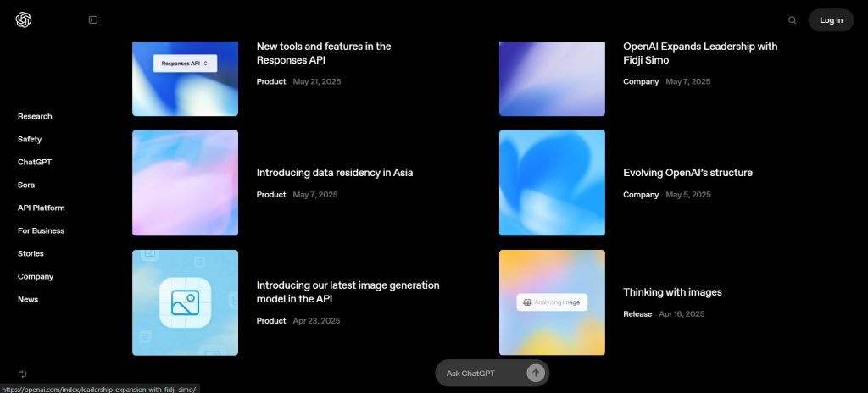Click the Thinking with images thumbnail
The image size is (868, 393).
click(x=552, y=302)
